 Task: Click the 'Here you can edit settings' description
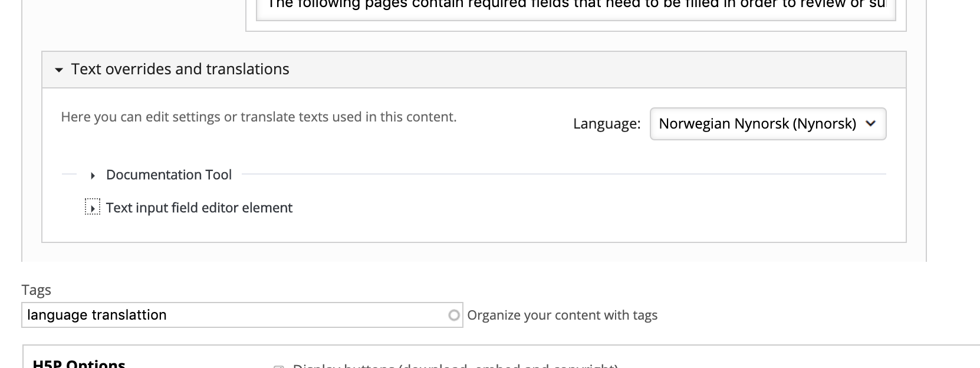pyautogui.click(x=259, y=117)
